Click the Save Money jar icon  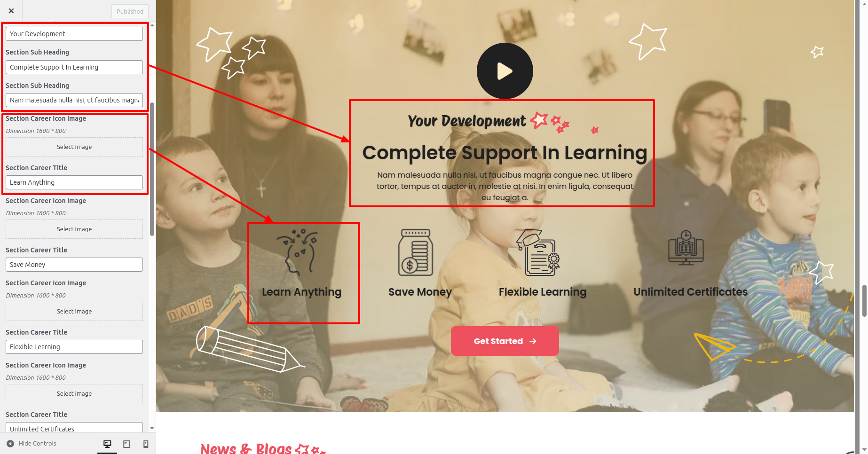tap(415, 252)
